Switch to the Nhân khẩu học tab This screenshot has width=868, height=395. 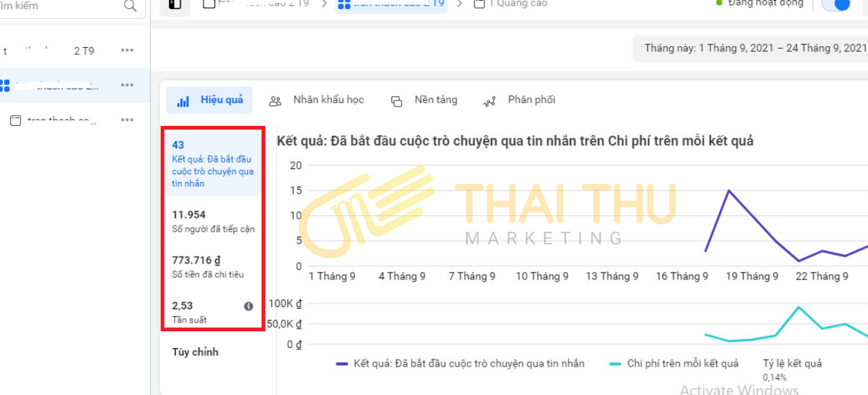pos(316,100)
